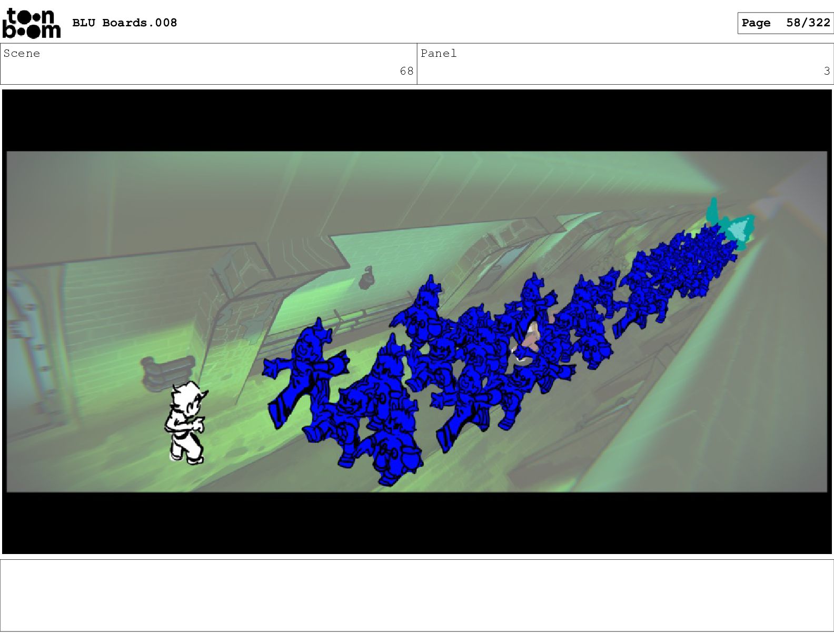834x644 pixels.
Task: Click the 'Page 58/322' page indicator
Action: [785, 23]
